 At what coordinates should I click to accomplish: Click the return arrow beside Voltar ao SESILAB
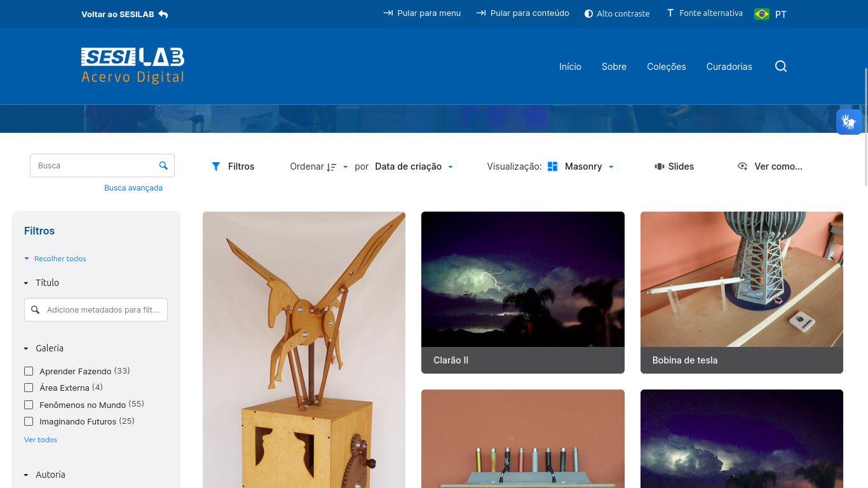163,14
